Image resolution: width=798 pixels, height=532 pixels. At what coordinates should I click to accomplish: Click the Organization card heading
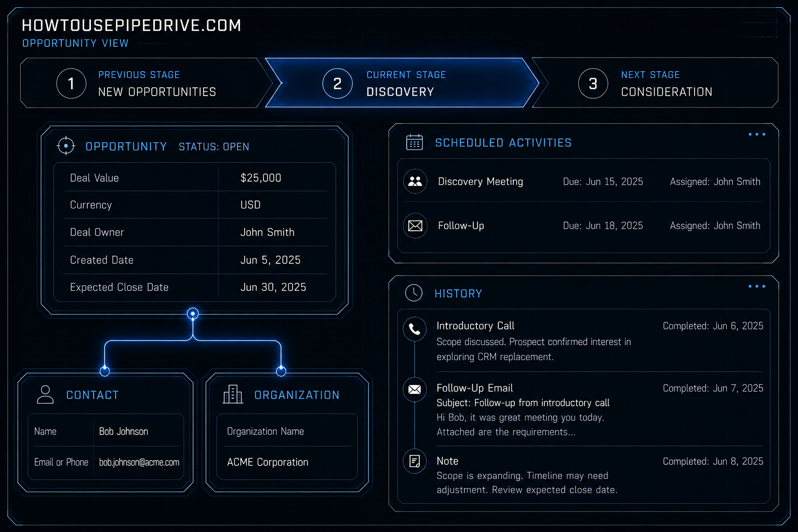(297, 395)
